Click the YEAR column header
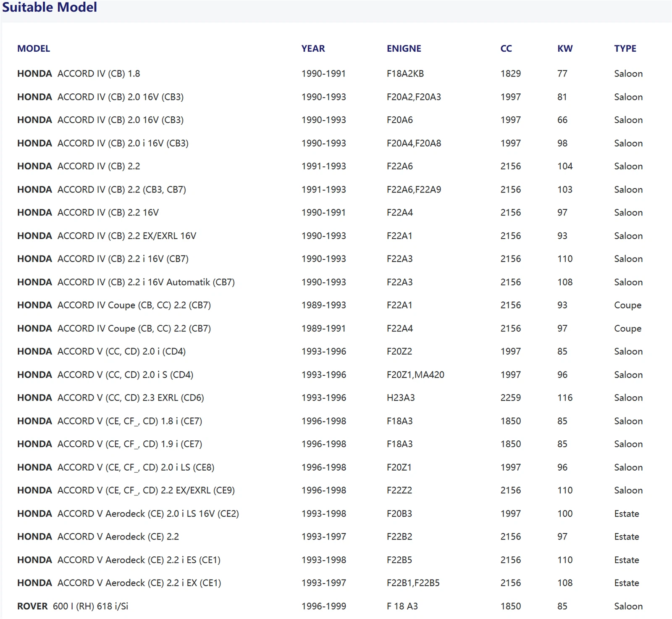The height and width of the screenshot is (619, 672). (313, 48)
